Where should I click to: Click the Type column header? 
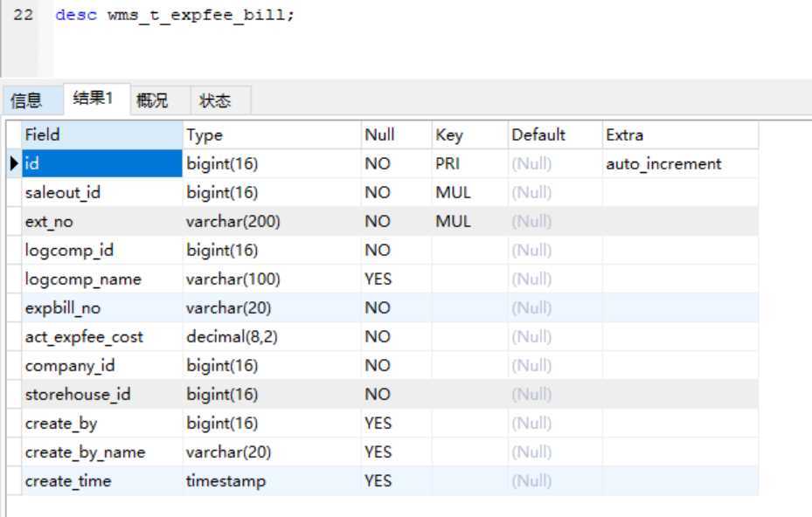272,135
